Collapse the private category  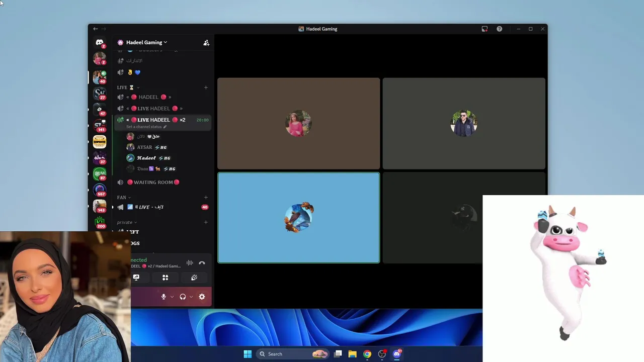pyautogui.click(x=127, y=222)
